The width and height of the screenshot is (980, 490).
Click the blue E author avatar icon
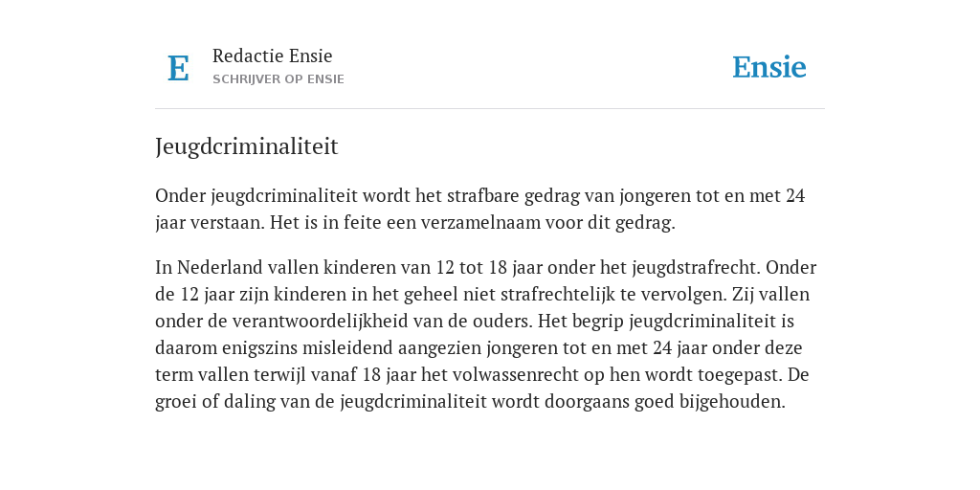178,68
